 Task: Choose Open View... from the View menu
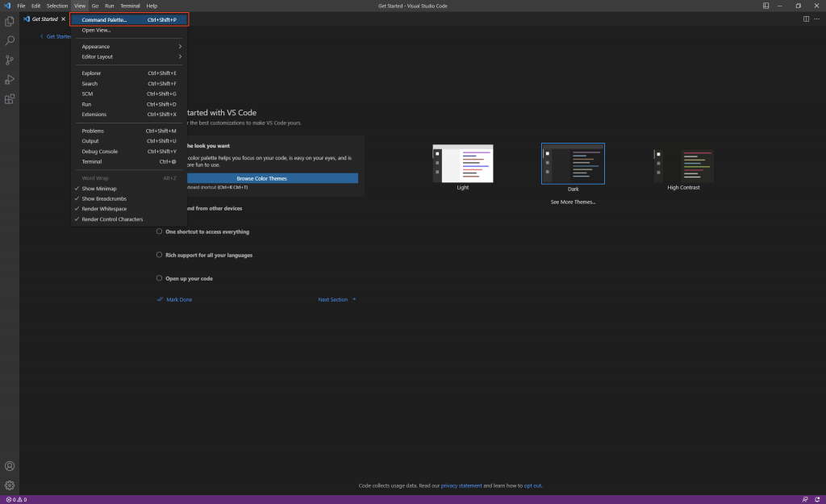[129, 30]
